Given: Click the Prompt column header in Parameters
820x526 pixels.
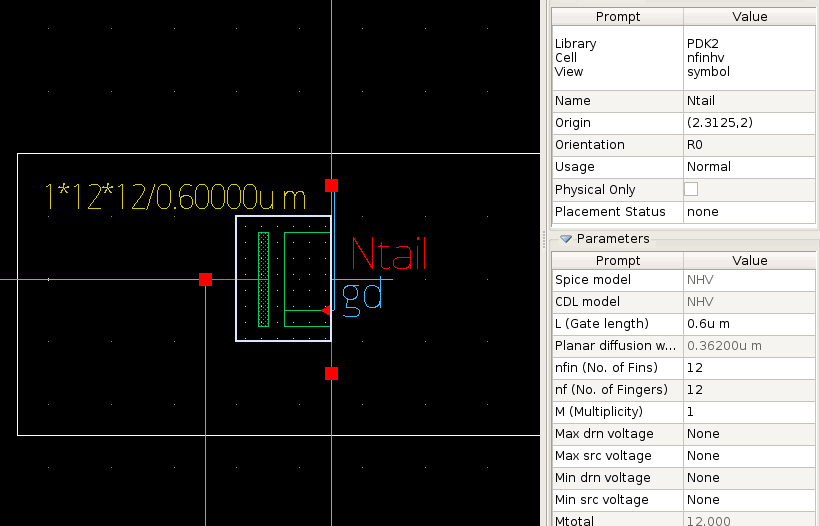Looking at the screenshot, I should point(617,261).
